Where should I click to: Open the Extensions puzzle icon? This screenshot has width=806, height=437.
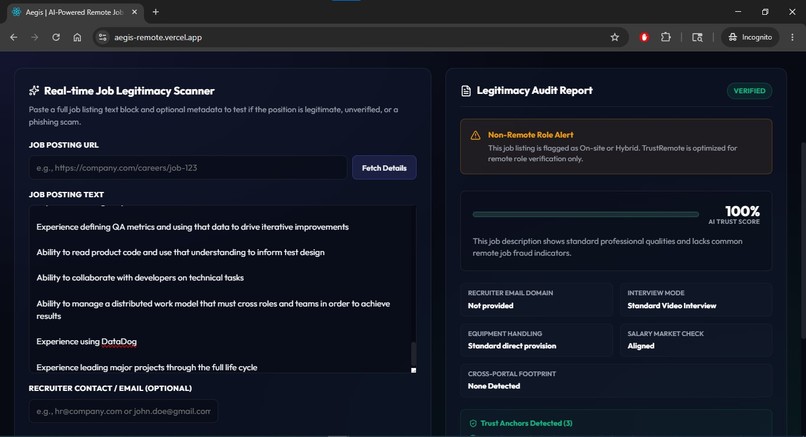tap(666, 37)
